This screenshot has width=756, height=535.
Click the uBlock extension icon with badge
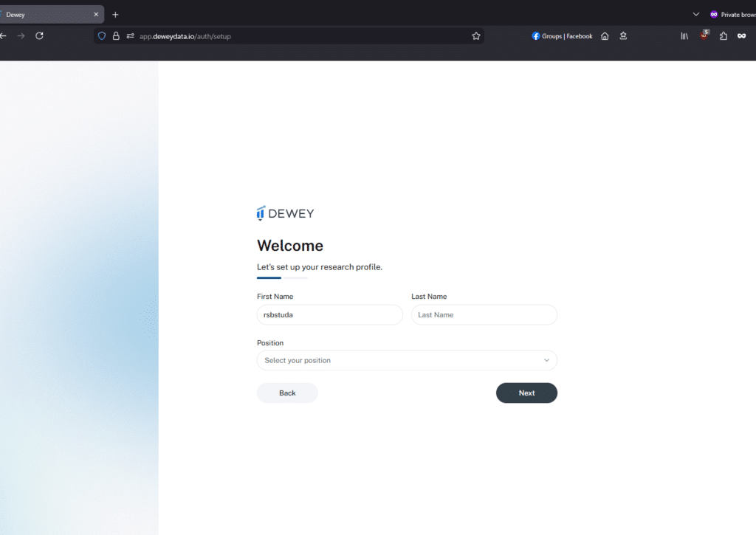704,35
